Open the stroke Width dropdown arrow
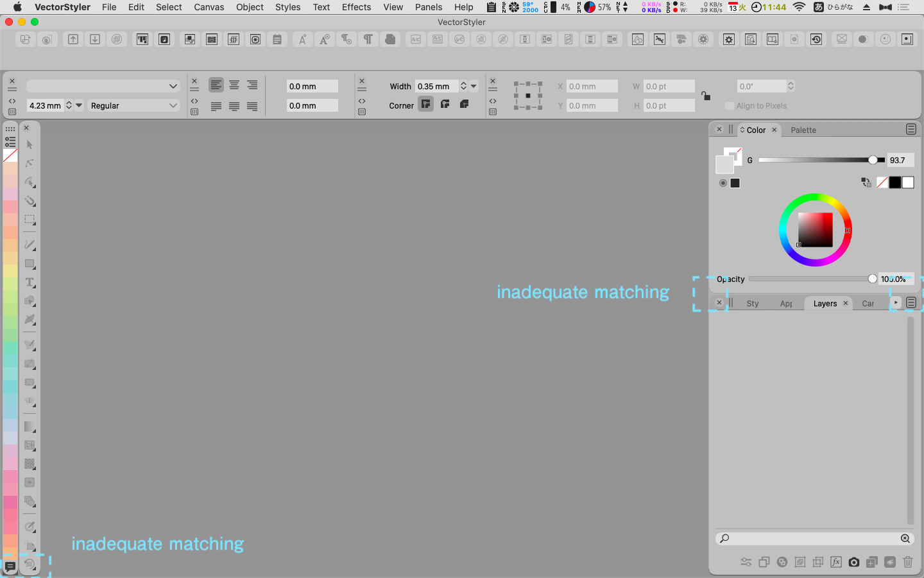The height and width of the screenshot is (578, 924). 474,86
